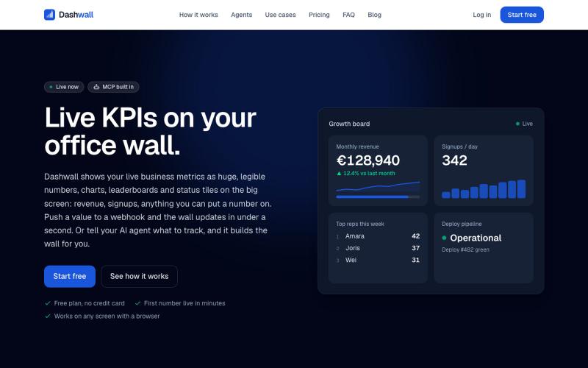Click 'Free plan, no credit card' text
Image resolution: width=588 pixels, height=368 pixels.
point(89,303)
